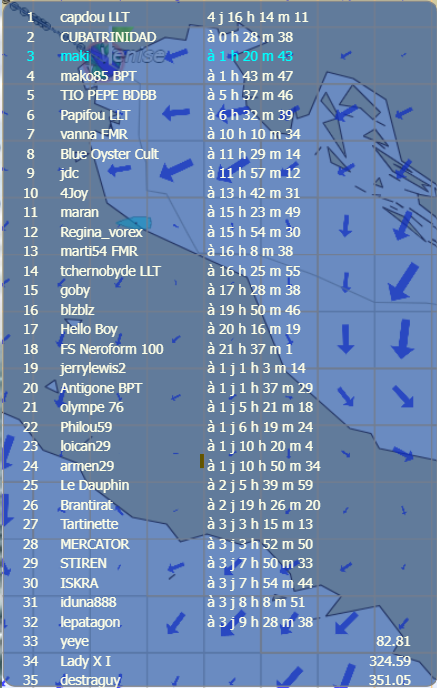This screenshot has height=688, width=437.
Task: Select armen29 boat
Action: pos(87,466)
